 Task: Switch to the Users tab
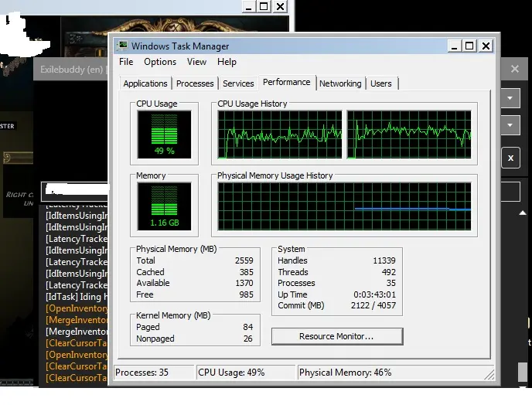pyautogui.click(x=380, y=83)
